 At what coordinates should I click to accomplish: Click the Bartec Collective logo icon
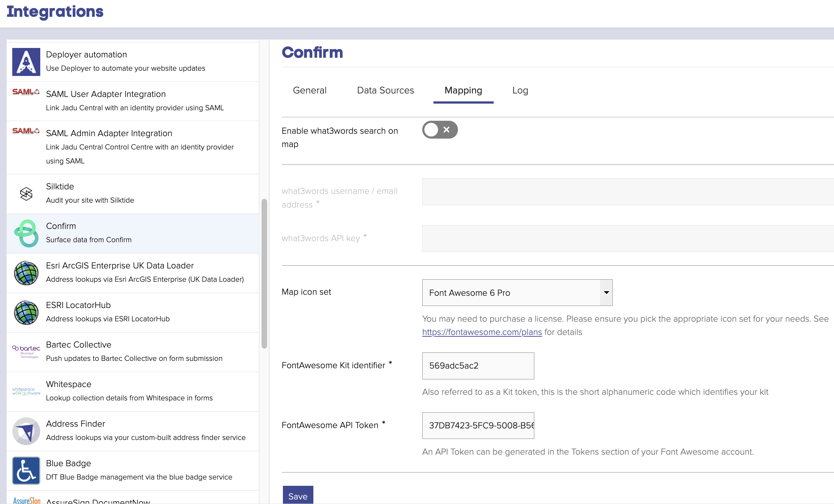click(26, 352)
